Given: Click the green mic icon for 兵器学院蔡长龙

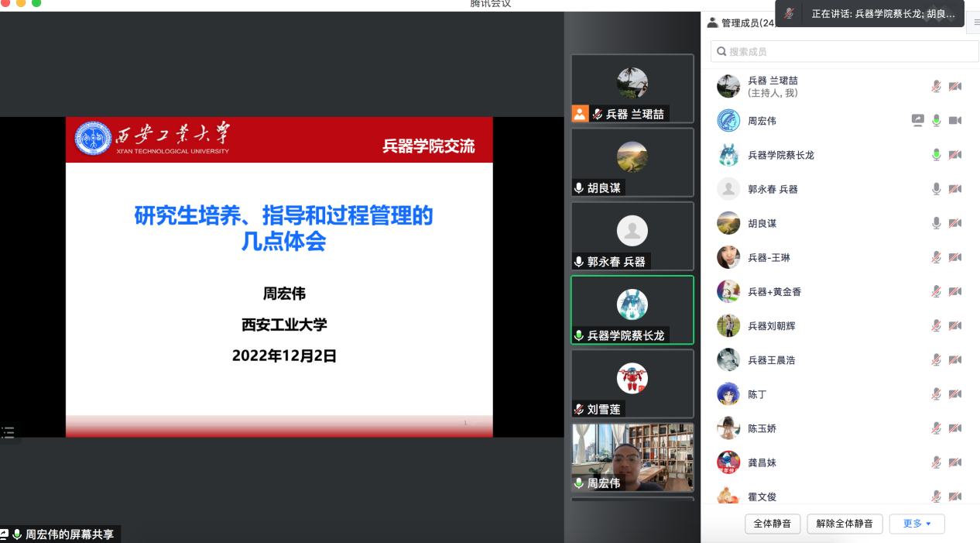Looking at the screenshot, I should point(937,155).
